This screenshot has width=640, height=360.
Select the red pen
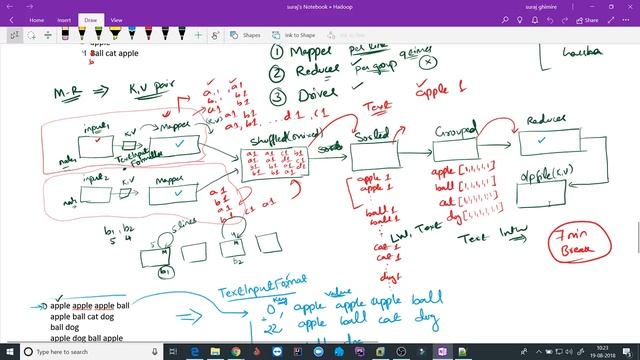pyautogui.click(x=149, y=34)
